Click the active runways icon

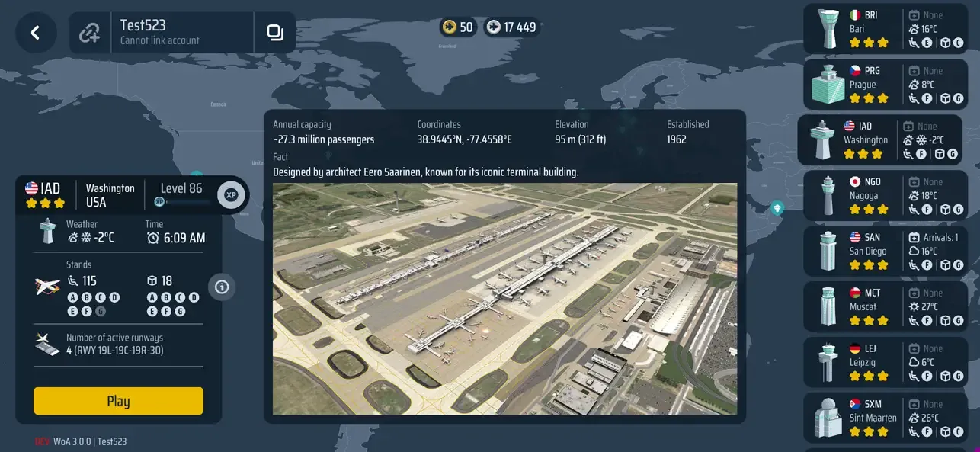pyautogui.click(x=47, y=344)
